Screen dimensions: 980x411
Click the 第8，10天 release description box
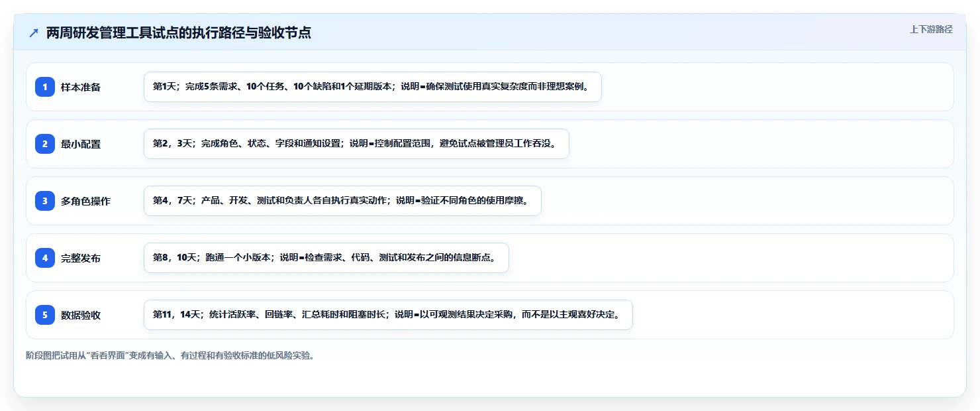pos(326,258)
